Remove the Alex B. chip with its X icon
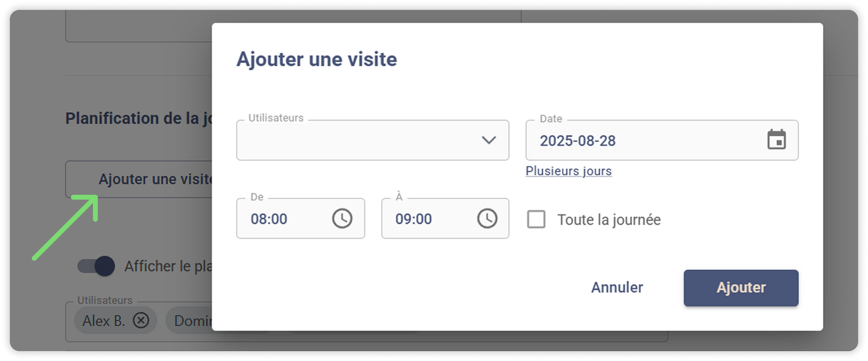Viewport: 868px width, 361px height. tap(141, 320)
